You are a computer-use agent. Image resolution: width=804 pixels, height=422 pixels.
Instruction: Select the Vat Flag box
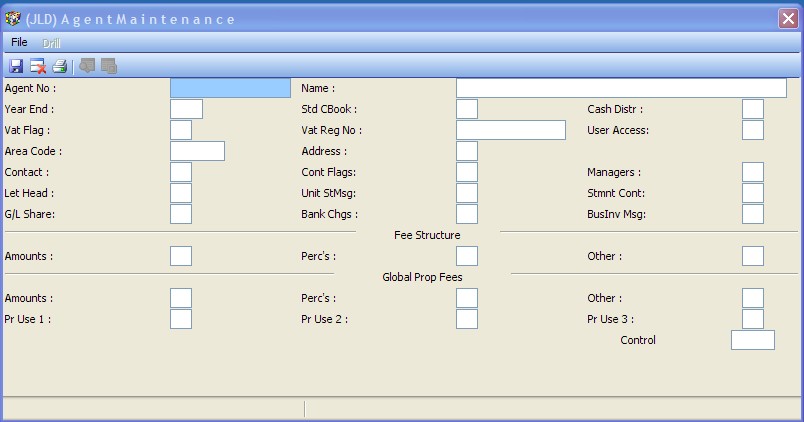pos(181,130)
